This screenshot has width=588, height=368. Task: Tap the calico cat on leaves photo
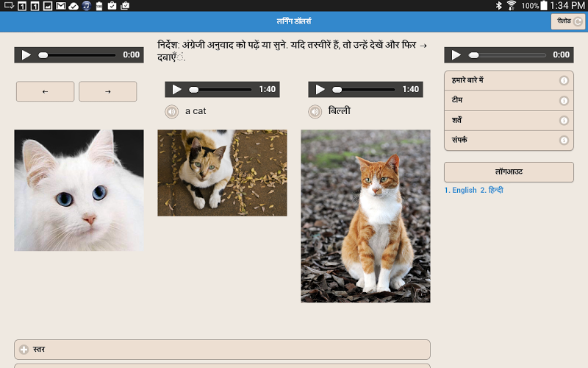[223, 173]
